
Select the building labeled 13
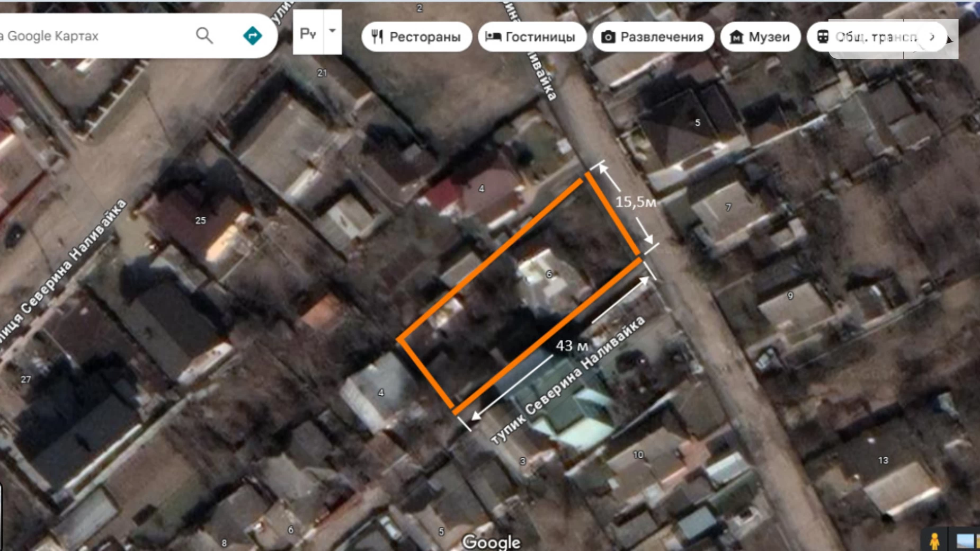click(883, 460)
